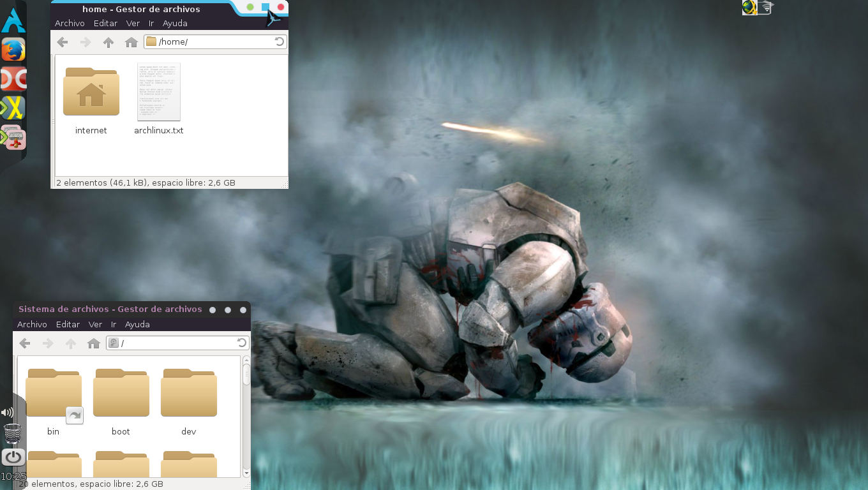
Task: Open Editar menu in home window
Action: pyautogui.click(x=105, y=23)
